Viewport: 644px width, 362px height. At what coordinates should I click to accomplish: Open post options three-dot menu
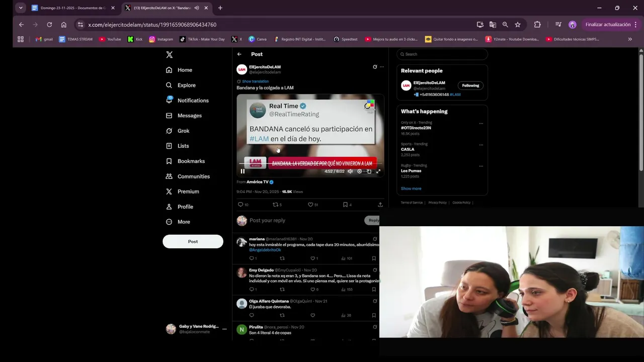pyautogui.click(x=382, y=67)
